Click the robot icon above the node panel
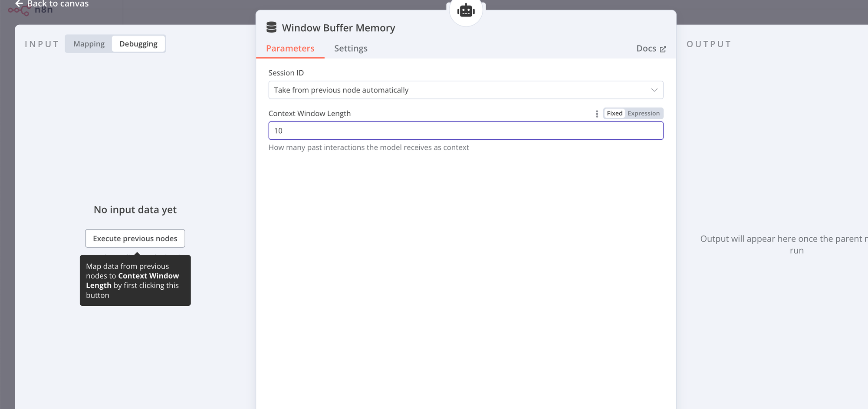The width and height of the screenshot is (868, 409). 466,11
